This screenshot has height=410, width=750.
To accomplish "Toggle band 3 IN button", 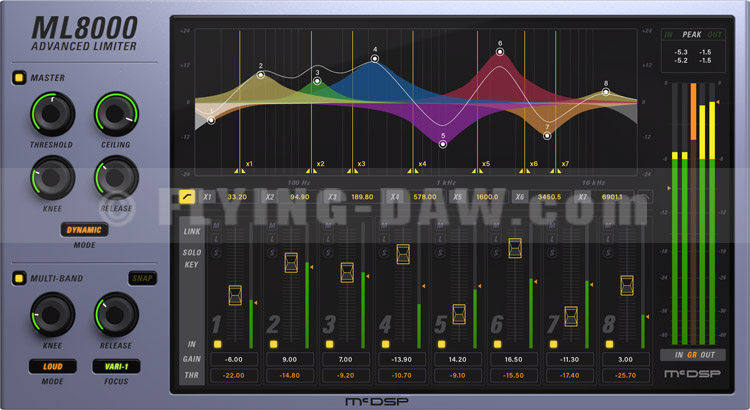I will click(330, 344).
